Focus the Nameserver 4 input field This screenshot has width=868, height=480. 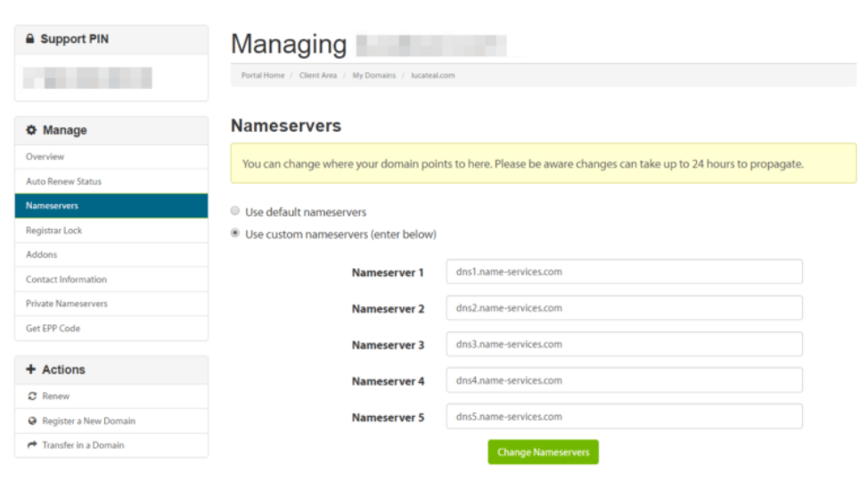pyautogui.click(x=625, y=380)
